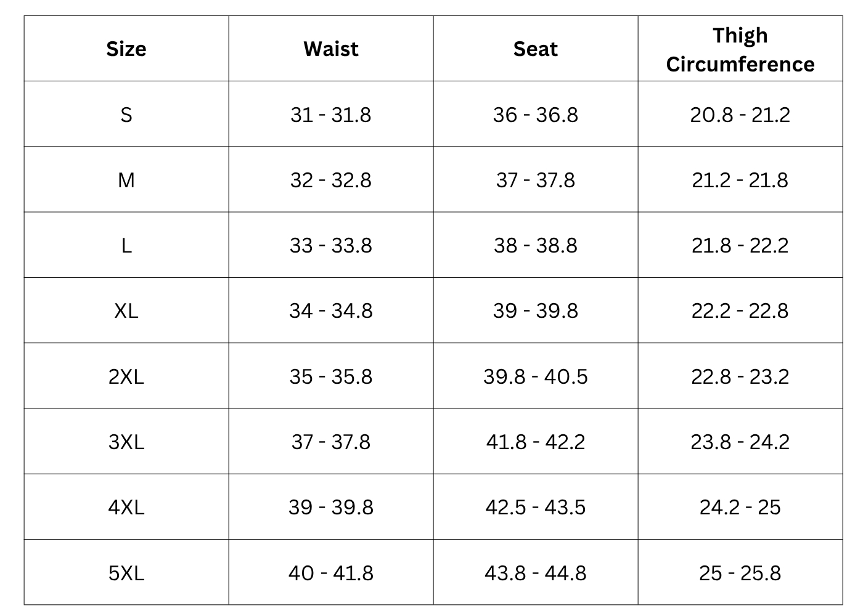
Task: Click waist value 31 - 31.8
Action: click(x=331, y=115)
